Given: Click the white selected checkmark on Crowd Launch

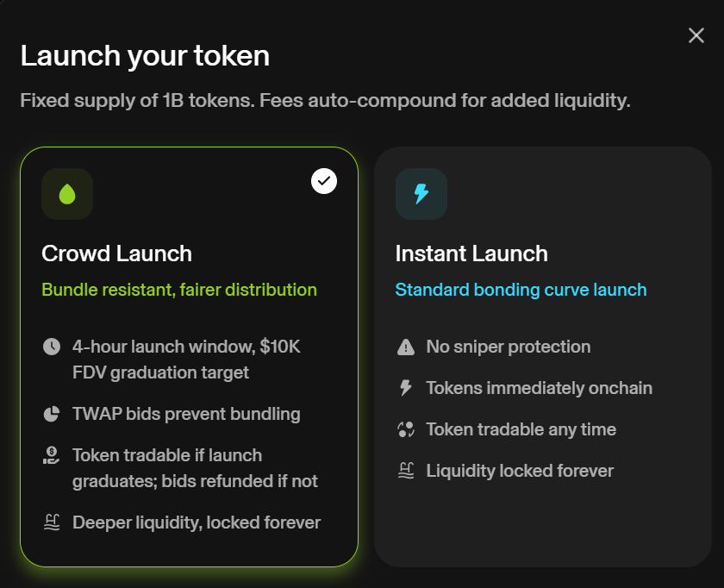Looking at the screenshot, I should [324, 181].
